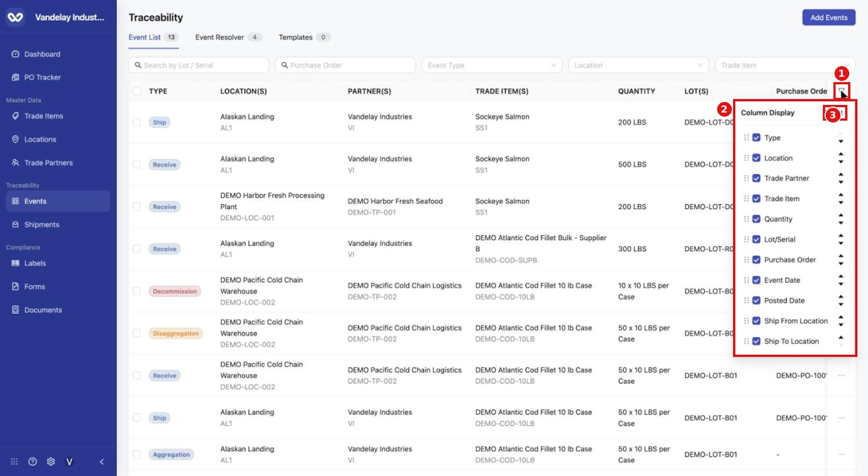Collapse the sidebar with the chevron
Viewport: 868px width, 476px height.
pos(102,462)
